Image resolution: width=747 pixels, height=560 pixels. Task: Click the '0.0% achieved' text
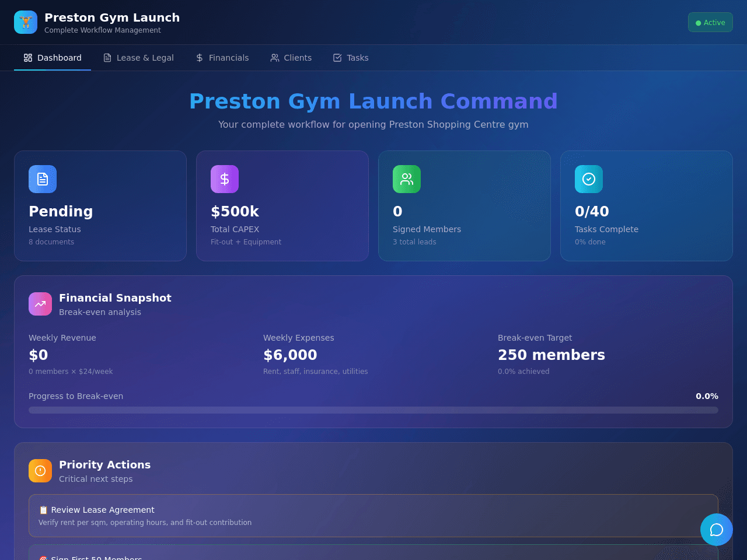click(523, 372)
